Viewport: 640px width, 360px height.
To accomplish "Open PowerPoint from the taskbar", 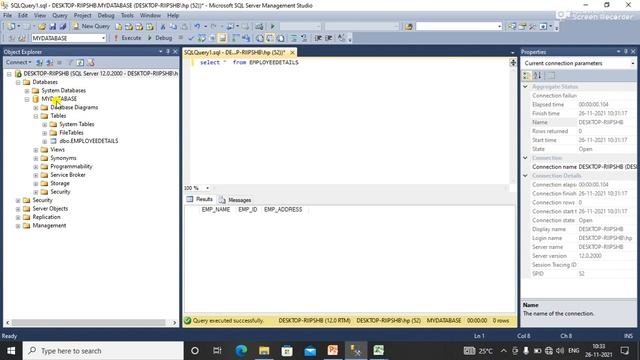I will 333,351.
